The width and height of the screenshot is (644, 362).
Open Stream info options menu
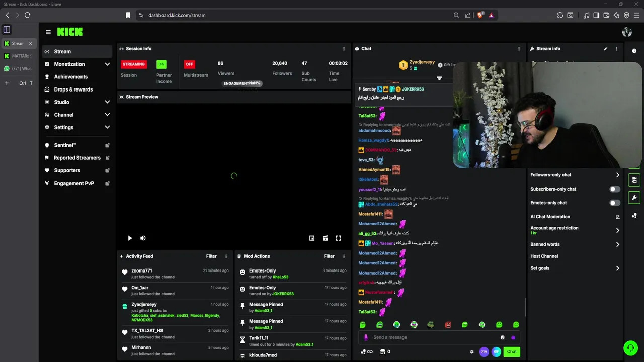coord(616,49)
